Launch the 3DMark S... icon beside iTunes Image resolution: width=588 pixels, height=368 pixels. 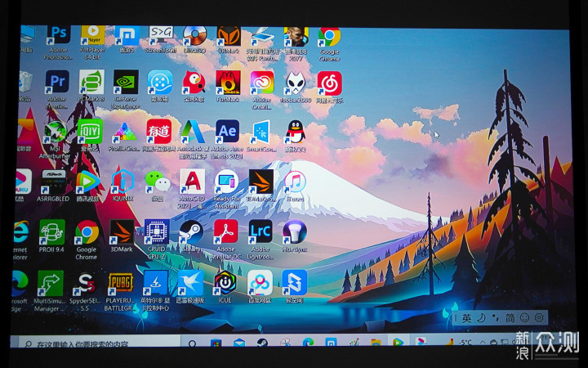point(261,182)
